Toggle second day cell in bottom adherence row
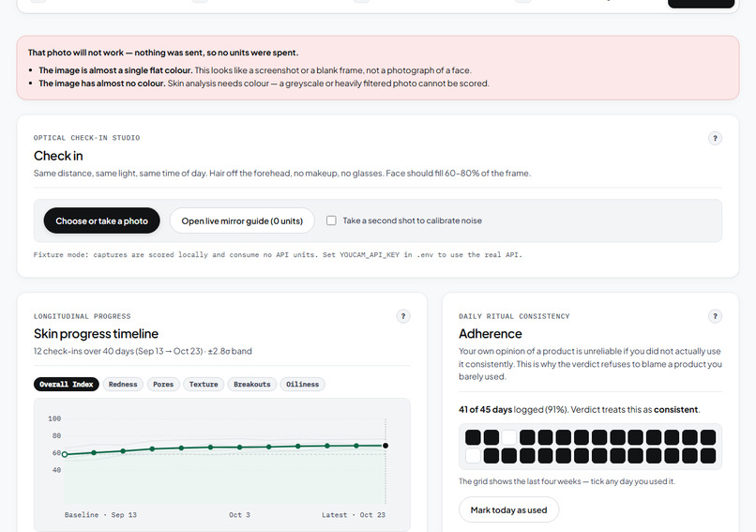The image size is (756, 532). point(491,456)
